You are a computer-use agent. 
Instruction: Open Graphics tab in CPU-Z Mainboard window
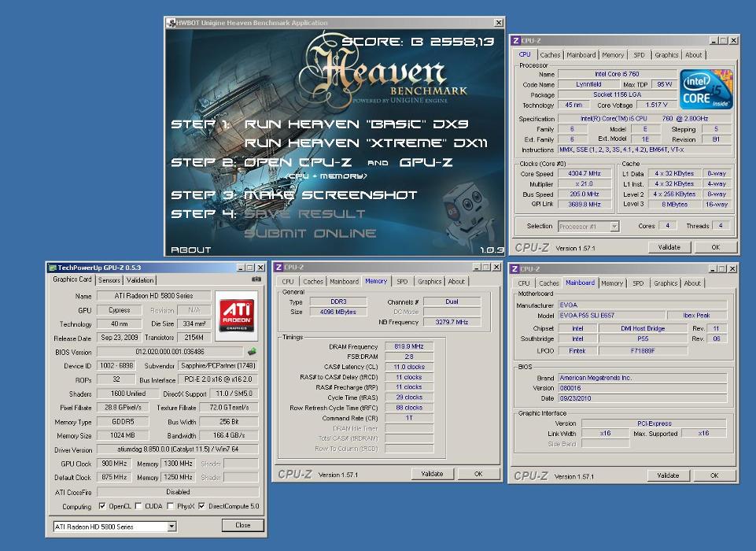click(666, 283)
